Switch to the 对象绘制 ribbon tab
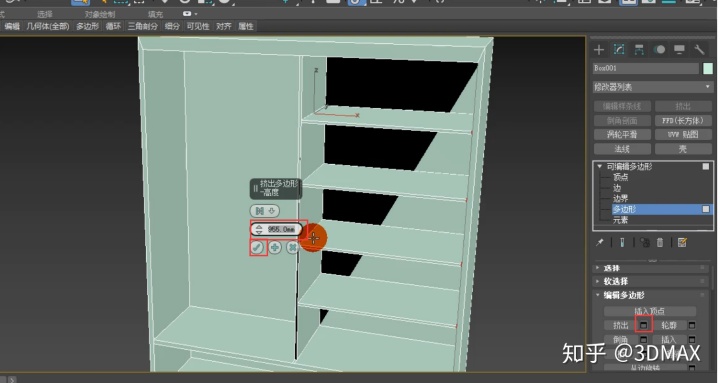 tap(100, 14)
